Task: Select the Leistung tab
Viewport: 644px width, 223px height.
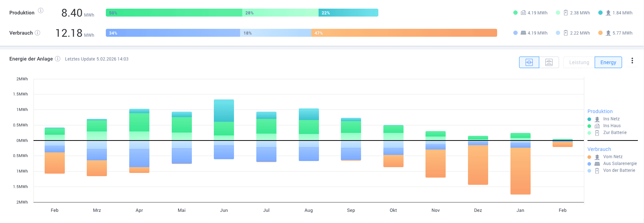Action: (x=579, y=62)
